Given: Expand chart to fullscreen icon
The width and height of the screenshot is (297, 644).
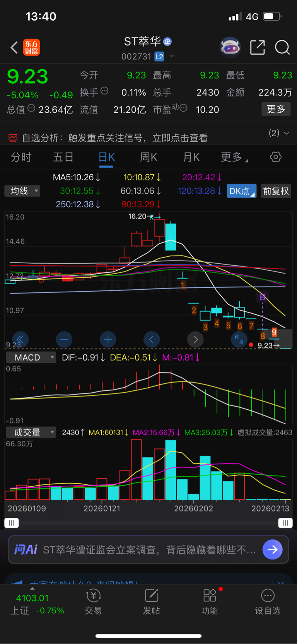Looking at the screenshot, I should click(x=239, y=340).
